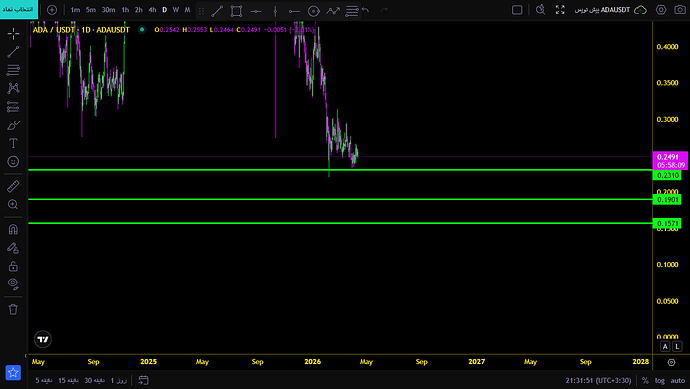Select the circle tool in favorites toolbar
690x389 pixels.
point(314,11)
